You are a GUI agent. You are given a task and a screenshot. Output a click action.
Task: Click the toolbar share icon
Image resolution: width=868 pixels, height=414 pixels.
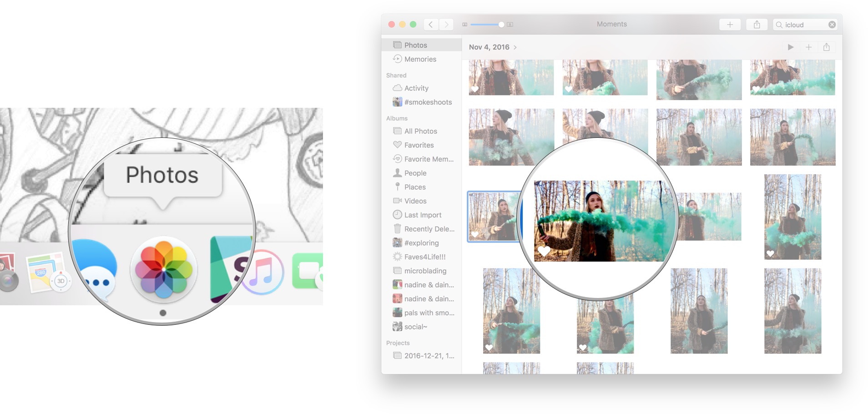pyautogui.click(x=757, y=25)
